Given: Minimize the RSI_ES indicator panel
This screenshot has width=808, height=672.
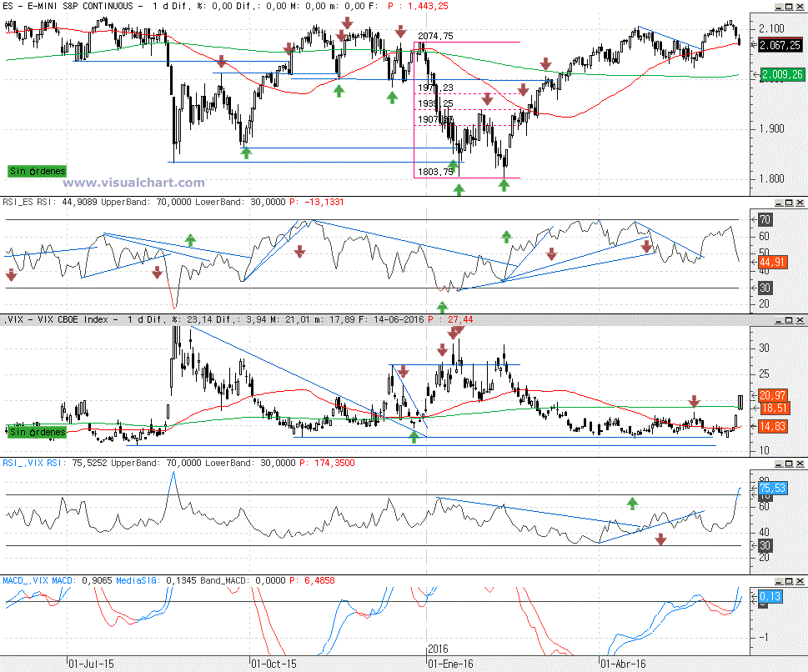Looking at the screenshot, I should click(778, 203).
